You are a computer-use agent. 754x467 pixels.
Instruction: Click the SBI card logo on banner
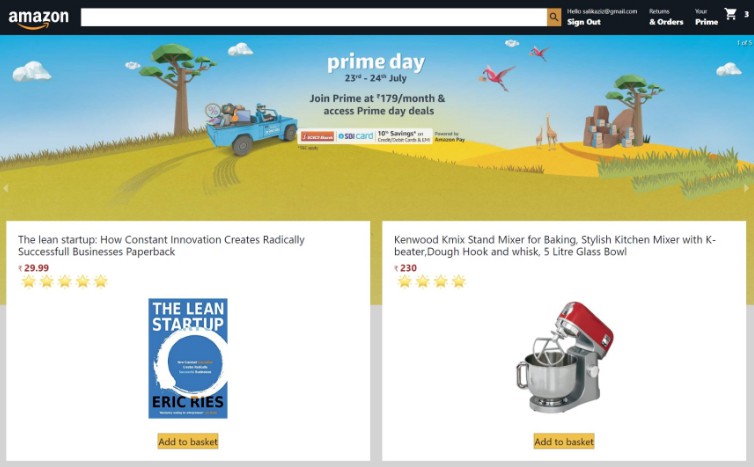click(355, 136)
